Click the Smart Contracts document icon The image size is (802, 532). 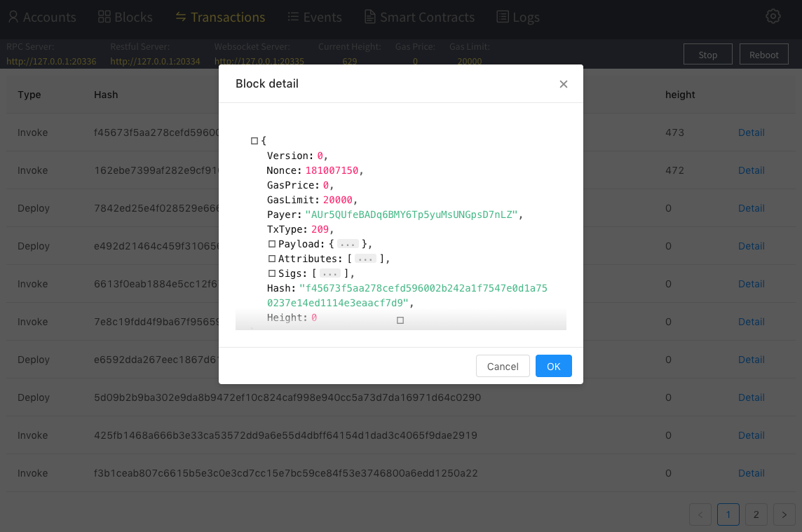pyautogui.click(x=369, y=17)
